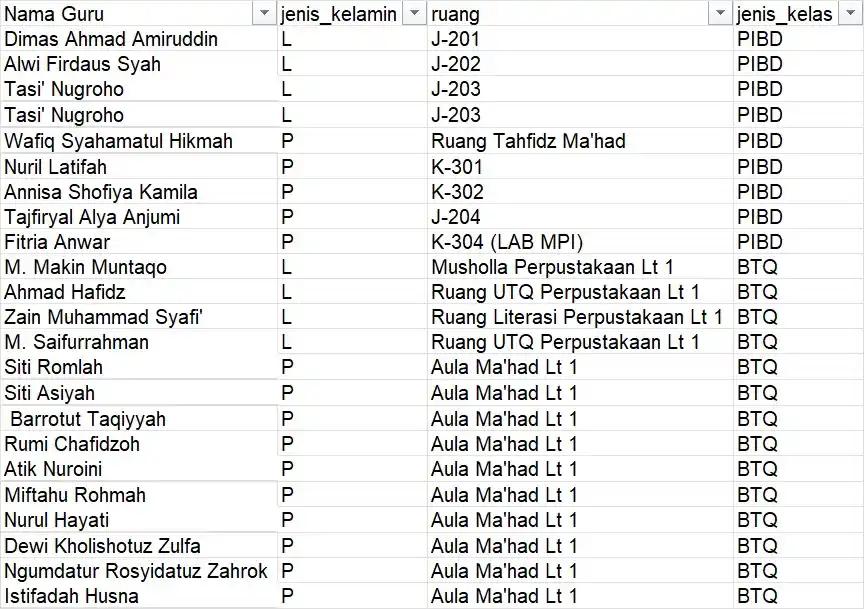
Task: Open the jenis_kelamin filter dropdown
Action: 414,13
